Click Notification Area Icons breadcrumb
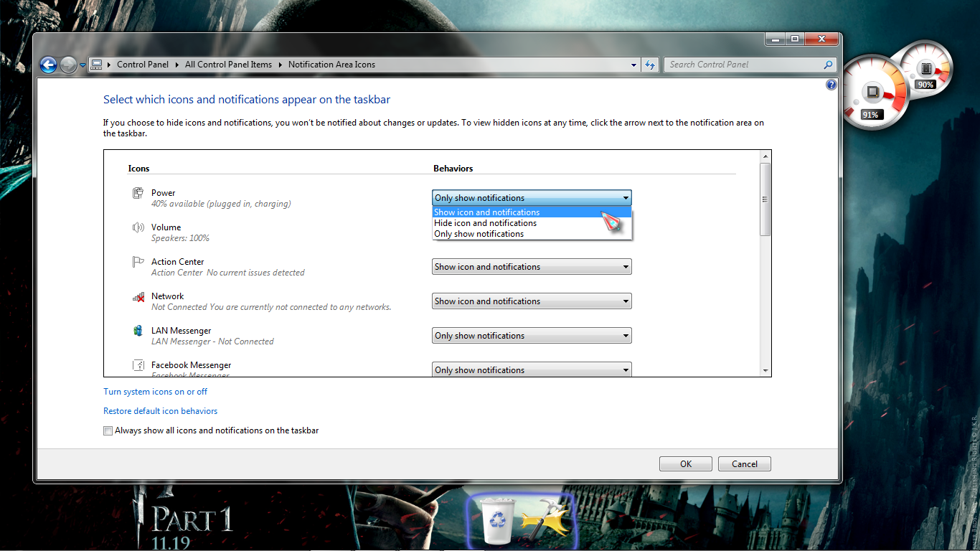 (331, 65)
